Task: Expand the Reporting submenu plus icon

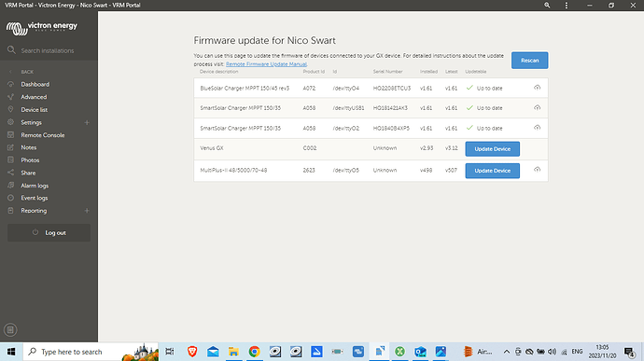Action: click(87, 211)
